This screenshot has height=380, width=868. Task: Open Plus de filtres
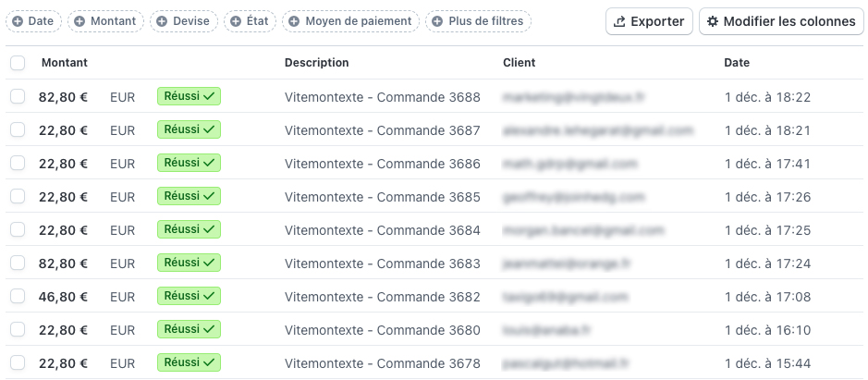[x=478, y=21]
